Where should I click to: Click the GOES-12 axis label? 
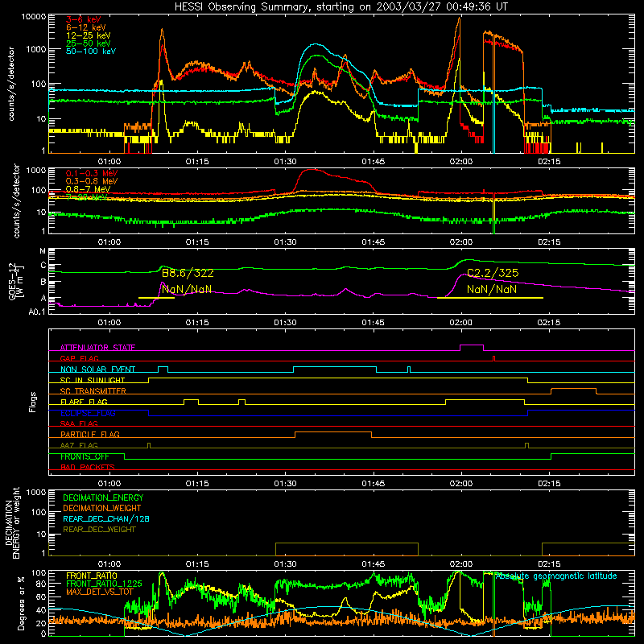(x=15, y=282)
